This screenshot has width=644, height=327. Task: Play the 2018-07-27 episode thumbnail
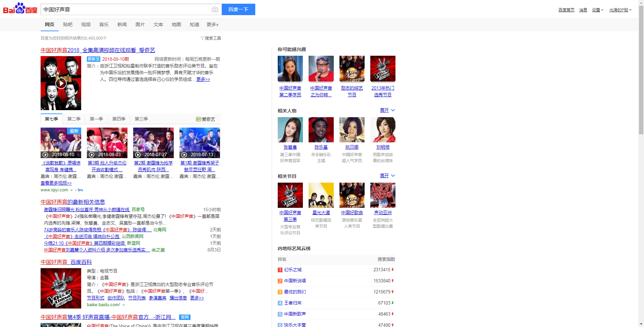coord(153,143)
